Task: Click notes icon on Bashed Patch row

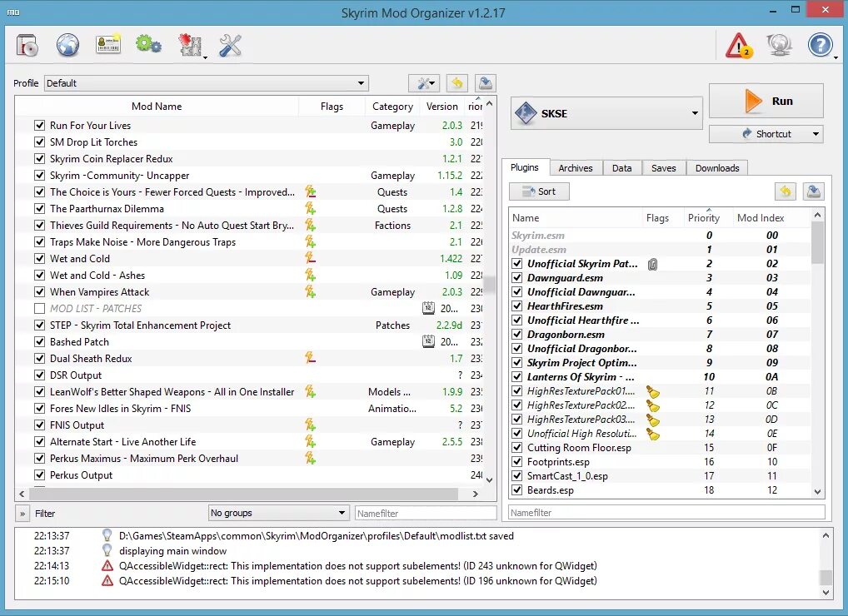Action: (428, 341)
